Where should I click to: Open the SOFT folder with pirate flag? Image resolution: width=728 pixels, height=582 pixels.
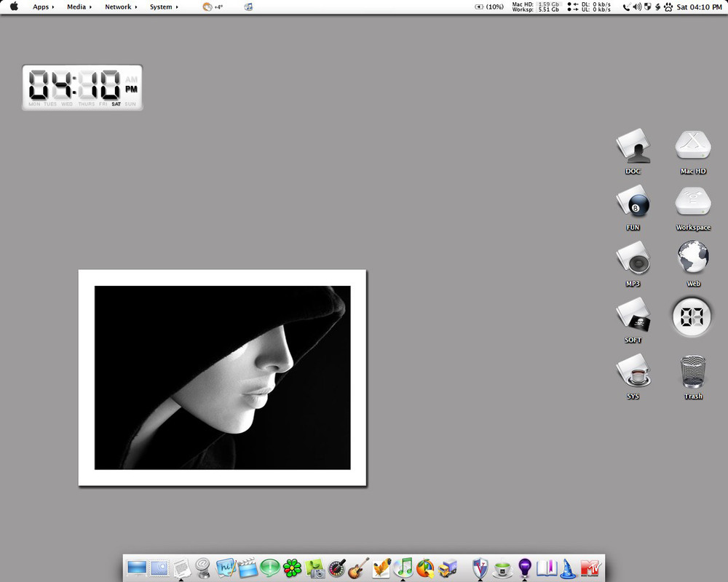[x=633, y=320]
